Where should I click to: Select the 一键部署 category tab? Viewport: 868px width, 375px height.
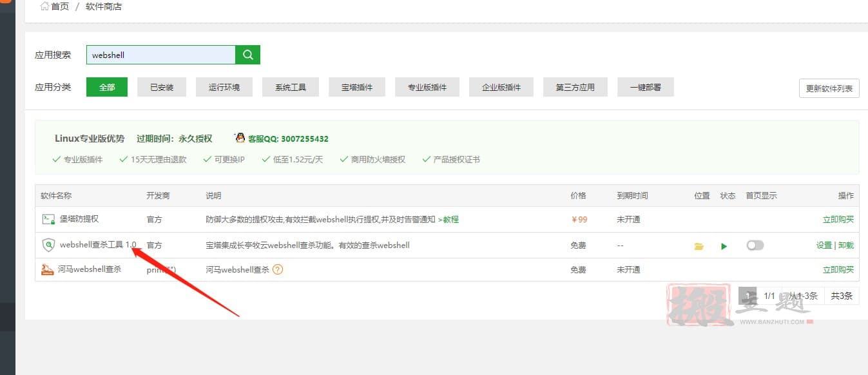pyautogui.click(x=646, y=87)
